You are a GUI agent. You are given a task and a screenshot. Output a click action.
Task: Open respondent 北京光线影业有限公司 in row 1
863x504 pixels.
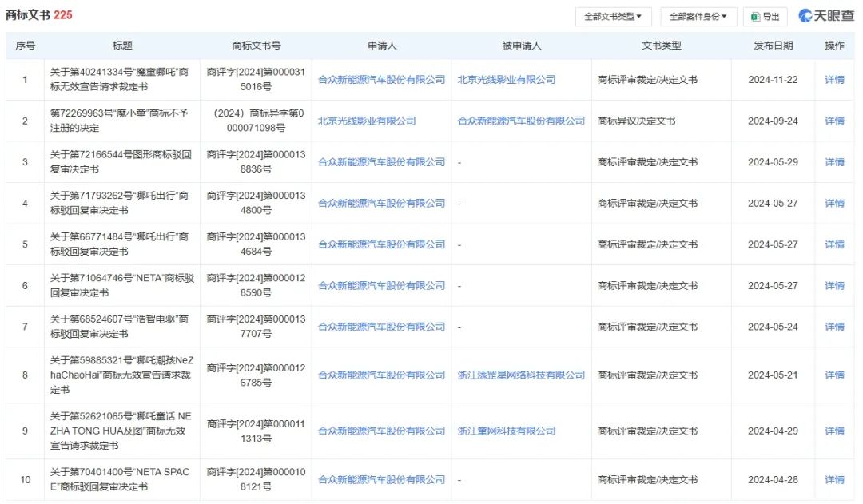pos(507,80)
